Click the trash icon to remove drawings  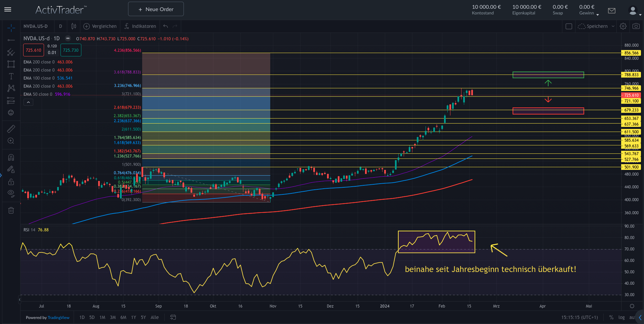(11, 211)
